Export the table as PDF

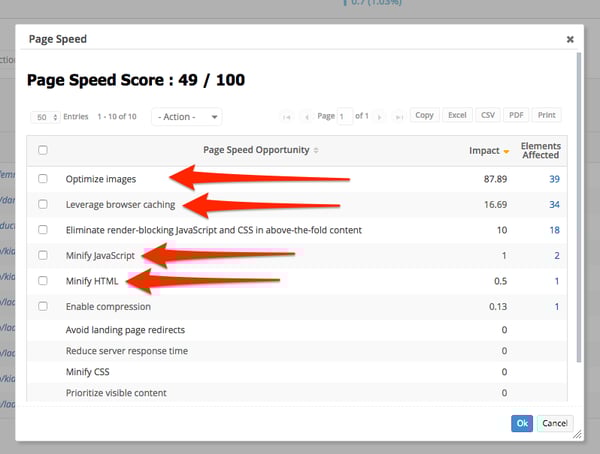[x=516, y=115]
